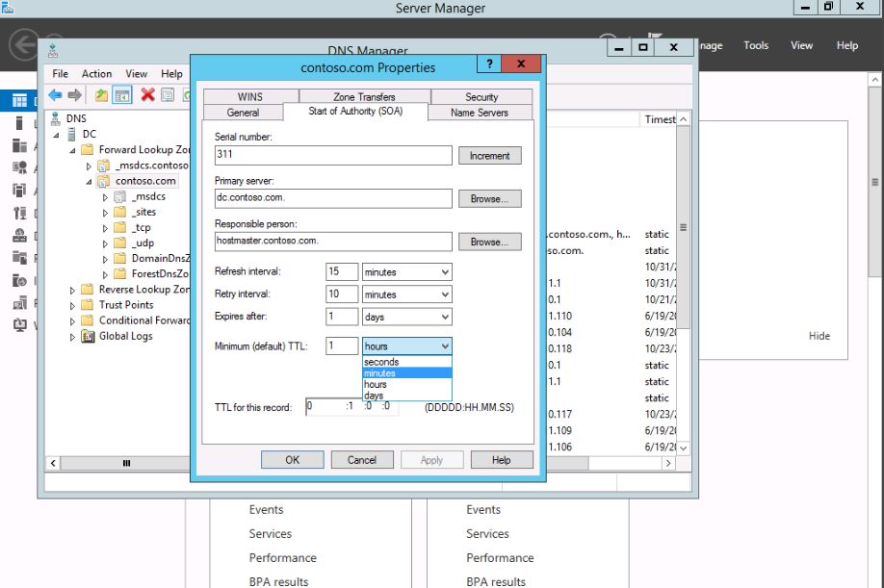
Task: Click the question mark help button in dialog title
Action: [x=489, y=65]
